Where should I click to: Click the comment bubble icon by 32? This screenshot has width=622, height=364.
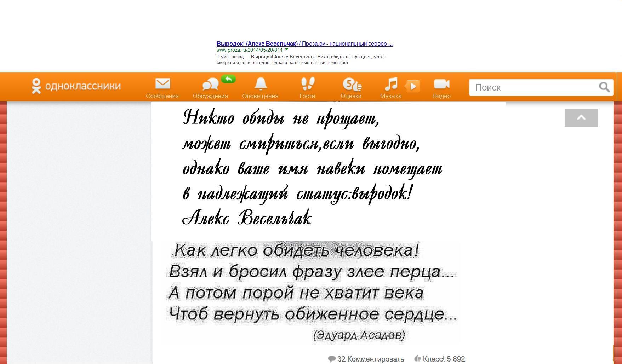point(332,359)
